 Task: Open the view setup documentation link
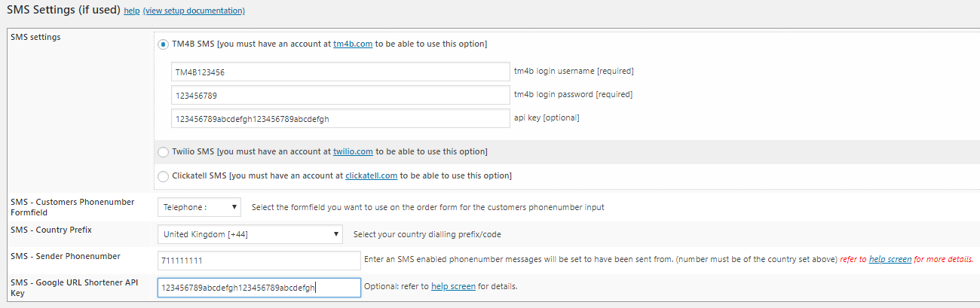click(x=194, y=11)
